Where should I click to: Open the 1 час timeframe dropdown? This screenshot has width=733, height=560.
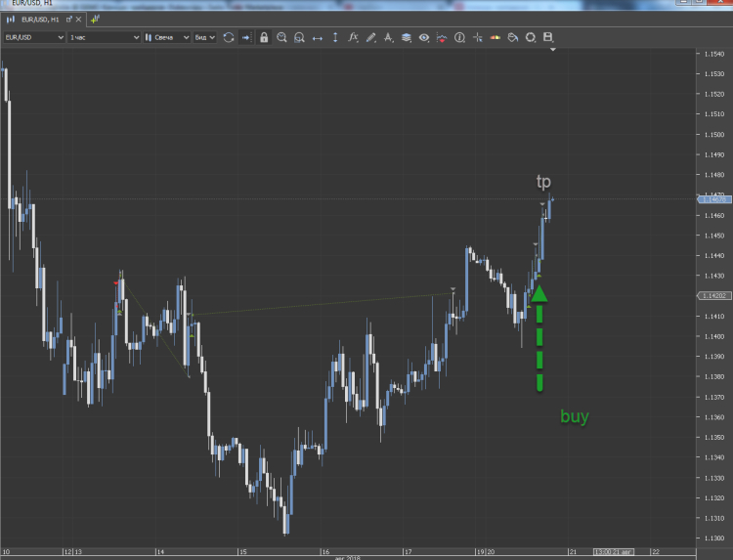pos(104,37)
